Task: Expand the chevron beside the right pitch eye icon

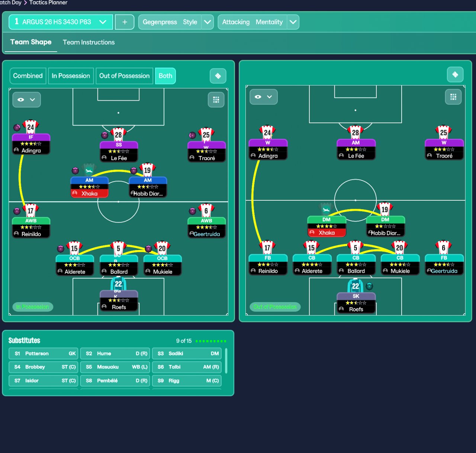Action: 270,97
